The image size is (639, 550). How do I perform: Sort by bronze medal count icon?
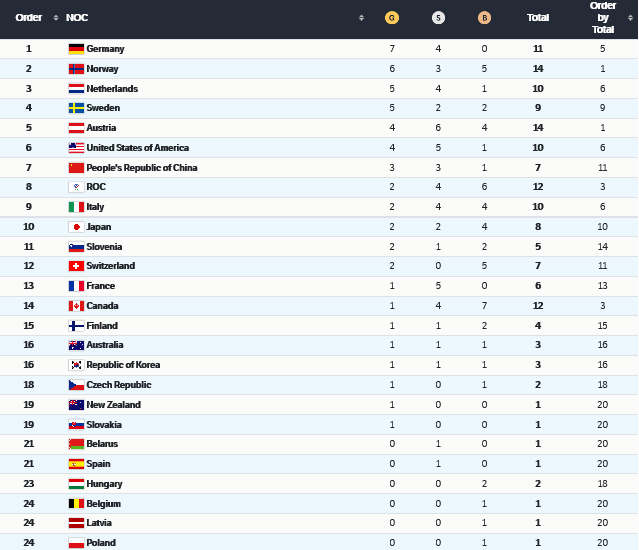click(484, 18)
